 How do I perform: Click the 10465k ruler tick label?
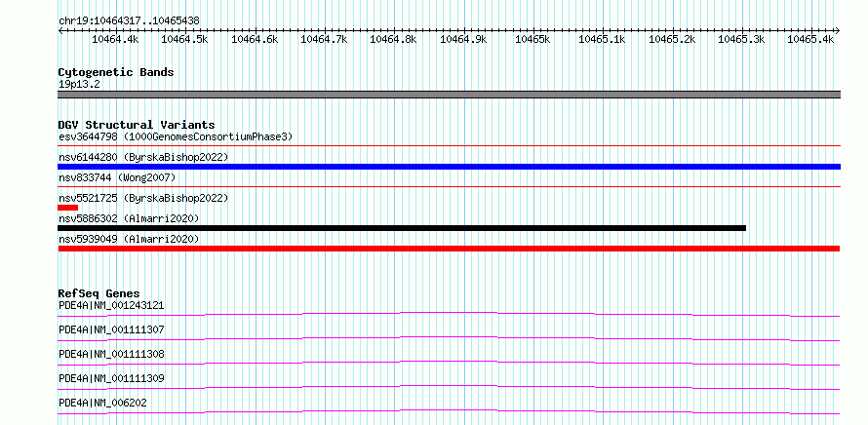tap(533, 39)
